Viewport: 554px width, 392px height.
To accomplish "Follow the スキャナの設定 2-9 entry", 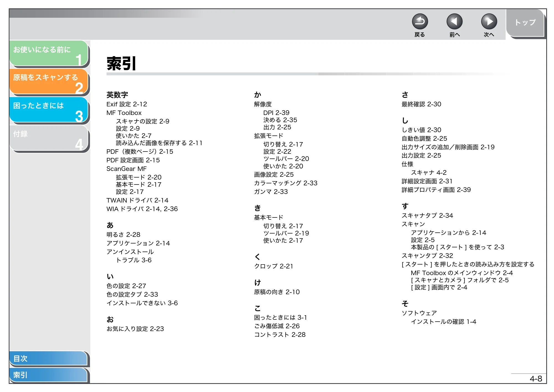I will [x=142, y=121].
